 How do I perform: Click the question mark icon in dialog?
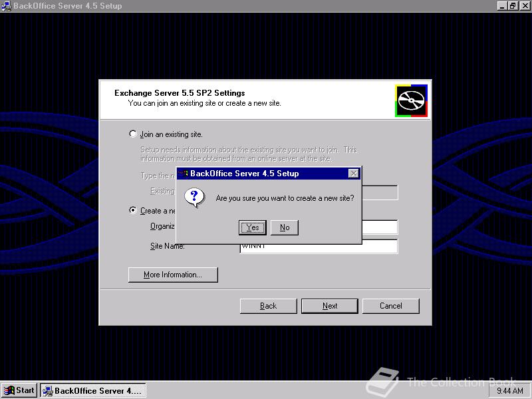(x=194, y=198)
